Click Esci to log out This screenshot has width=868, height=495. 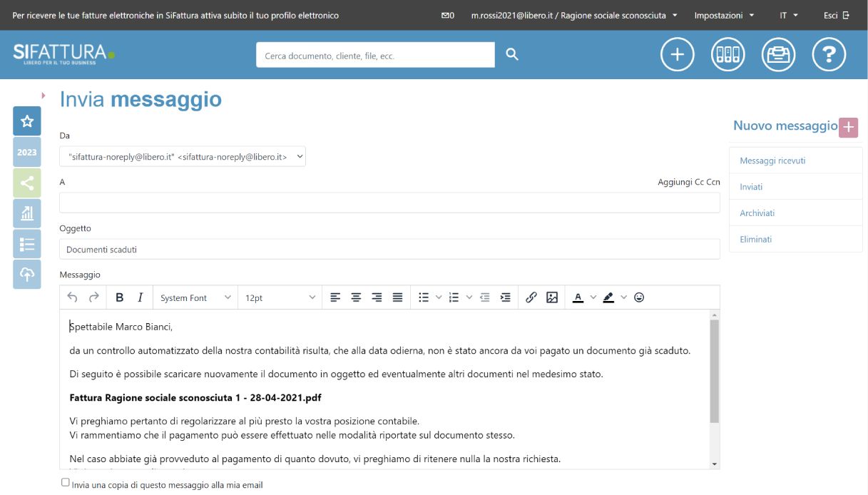pyautogui.click(x=836, y=15)
